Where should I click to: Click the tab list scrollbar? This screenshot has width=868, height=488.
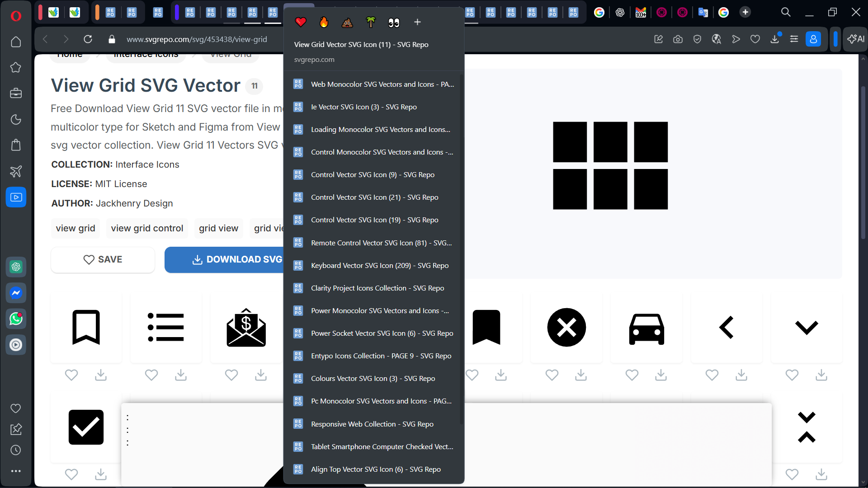pyautogui.click(x=461, y=249)
